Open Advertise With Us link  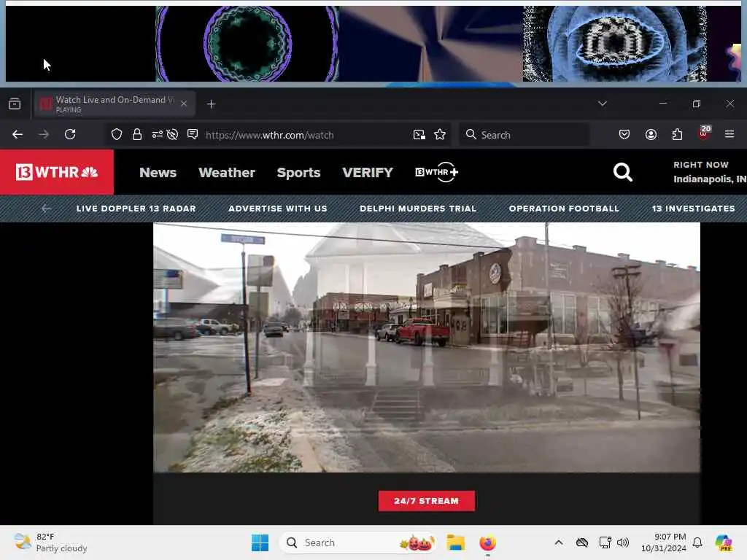tap(278, 209)
